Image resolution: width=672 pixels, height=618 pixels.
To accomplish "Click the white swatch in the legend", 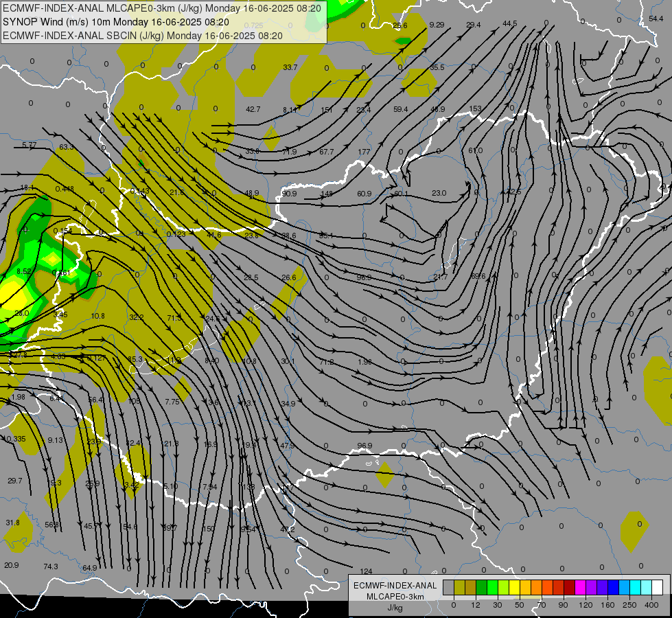I will (657, 588).
